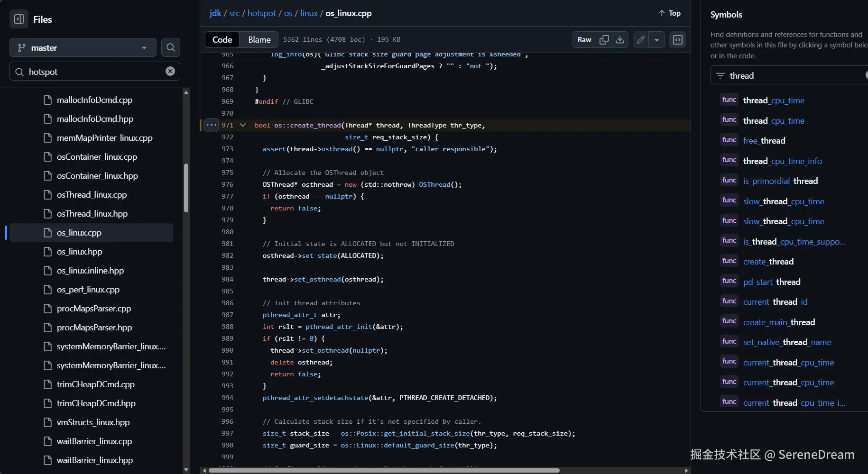Viewport: 868px width, 474px height.
Task: Collapse the create_thread function at line 971
Action: [x=243, y=125]
